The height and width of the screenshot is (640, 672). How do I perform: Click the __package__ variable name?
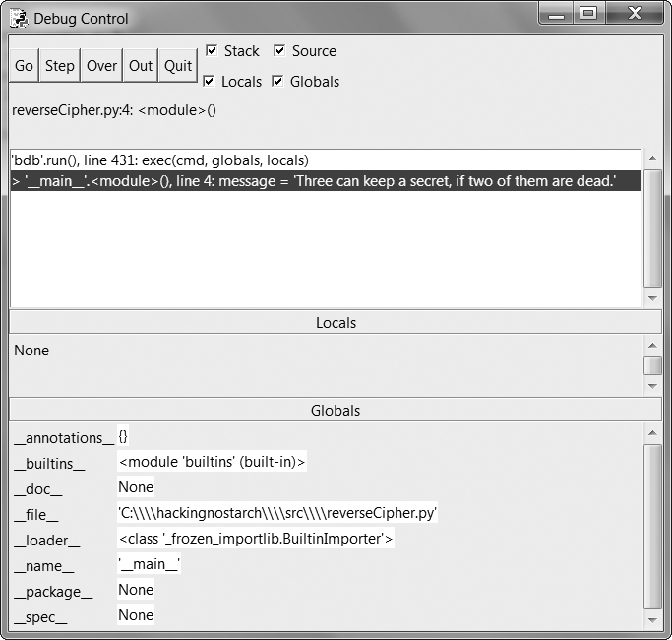click(53, 592)
